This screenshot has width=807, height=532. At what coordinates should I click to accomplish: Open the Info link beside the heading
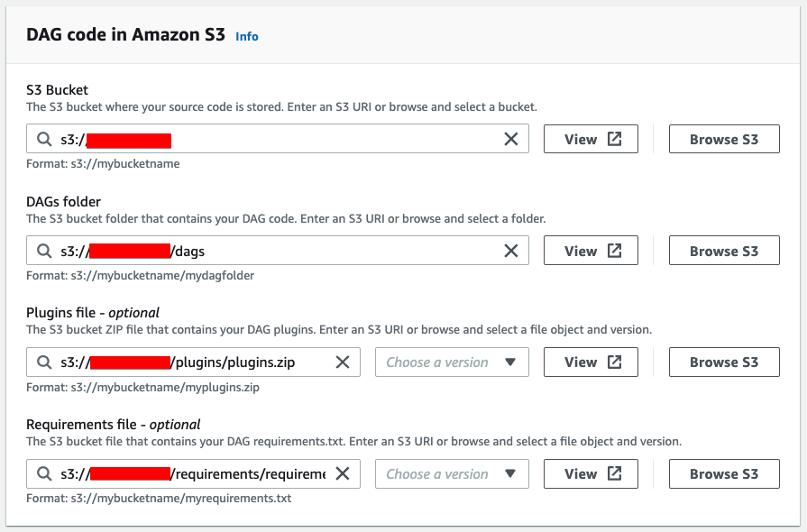pyautogui.click(x=247, y=37)
